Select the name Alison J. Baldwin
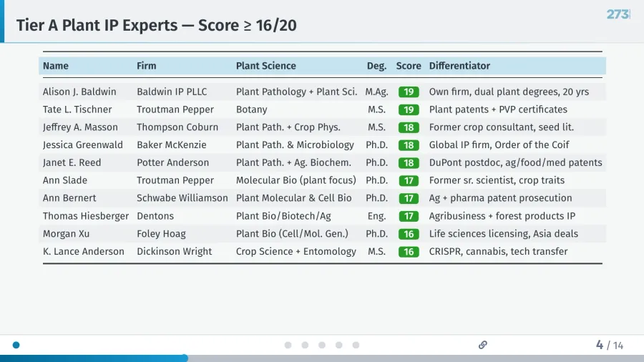 79,92
